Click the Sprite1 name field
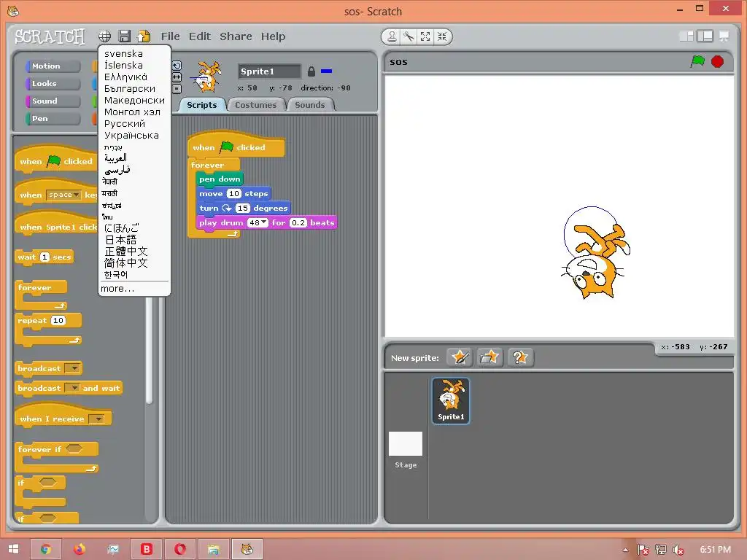The height and width of the screenshot is (560, 747). pyautogui.click(x=269, y=71)
